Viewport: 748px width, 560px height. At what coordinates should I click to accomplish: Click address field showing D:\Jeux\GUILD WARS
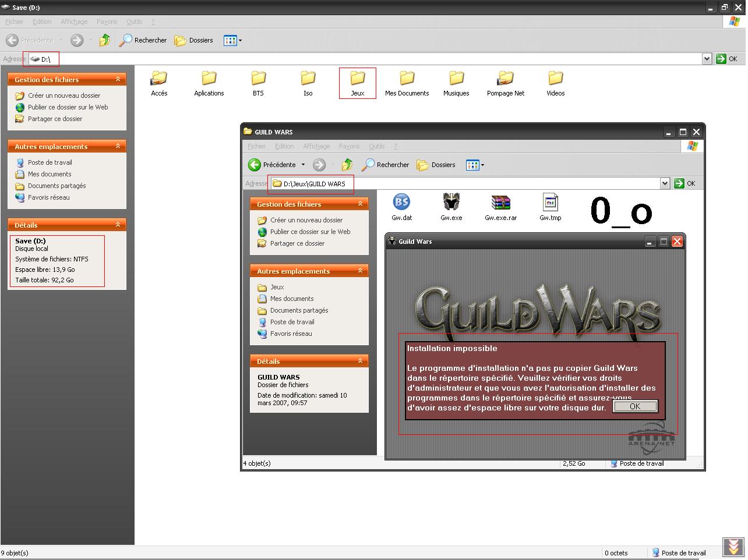pyautogui.click(x=464, y=183)
